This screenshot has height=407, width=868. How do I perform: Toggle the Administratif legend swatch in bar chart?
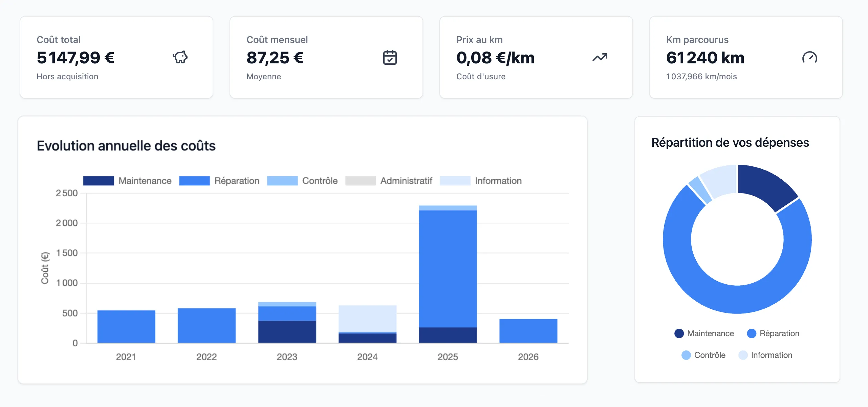click(360, 181)
